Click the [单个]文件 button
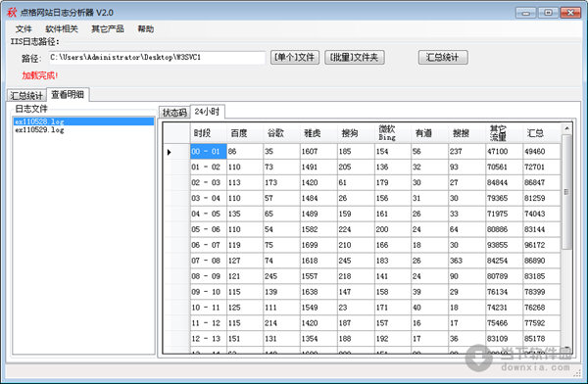 295,58
